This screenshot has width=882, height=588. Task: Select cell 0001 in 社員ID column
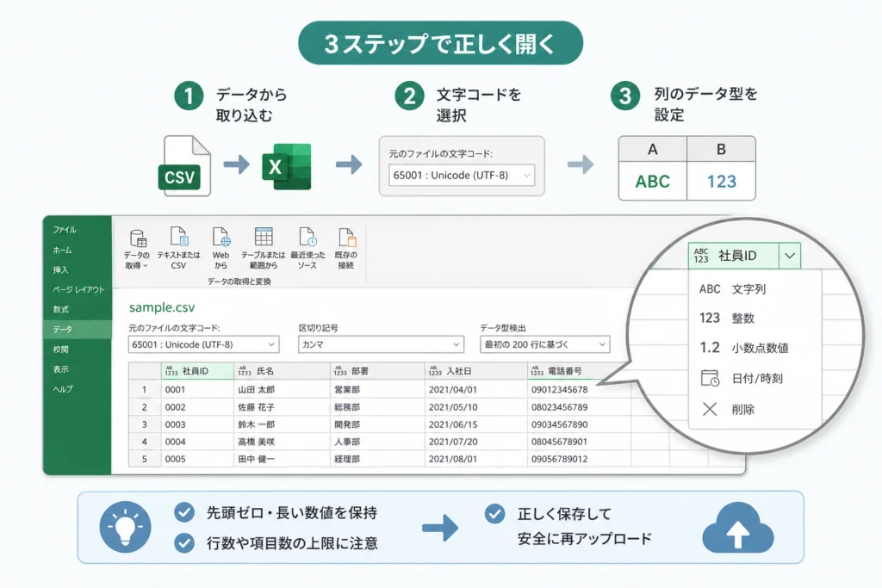coord(197,390)
